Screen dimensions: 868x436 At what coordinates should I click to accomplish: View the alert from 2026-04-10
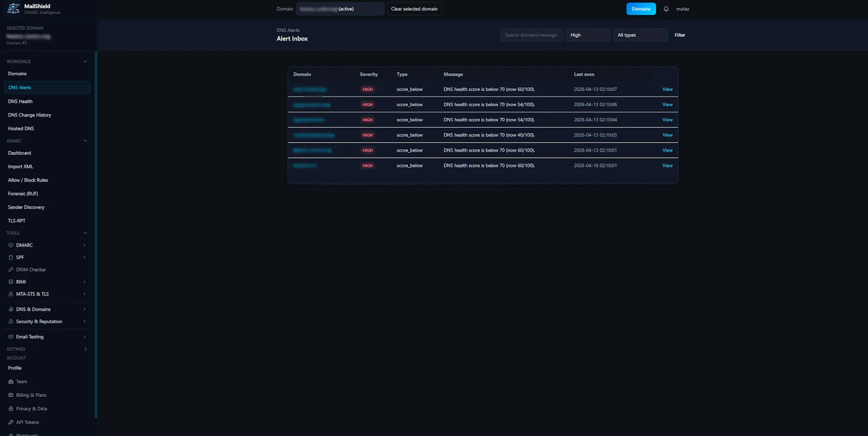pyautogui.click(x=667, y=165)
